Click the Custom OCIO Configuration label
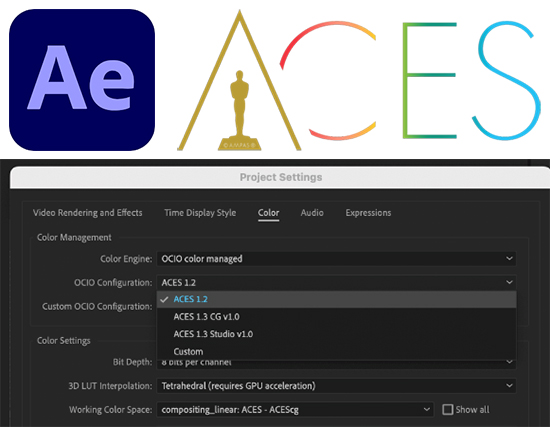Viewport: 550px width, 427px height. coord(97,306)
